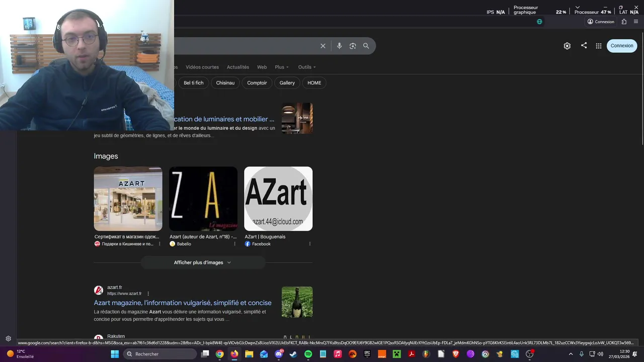This screenshot has width=644, height=362.
Task: Open Adobe Acrobat from the taskbar
Action: [x=412, y=354]
